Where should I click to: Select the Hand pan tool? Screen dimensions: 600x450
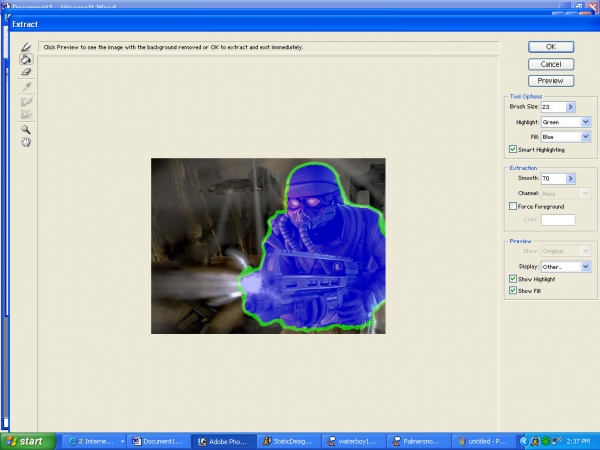tap(26, 142)
